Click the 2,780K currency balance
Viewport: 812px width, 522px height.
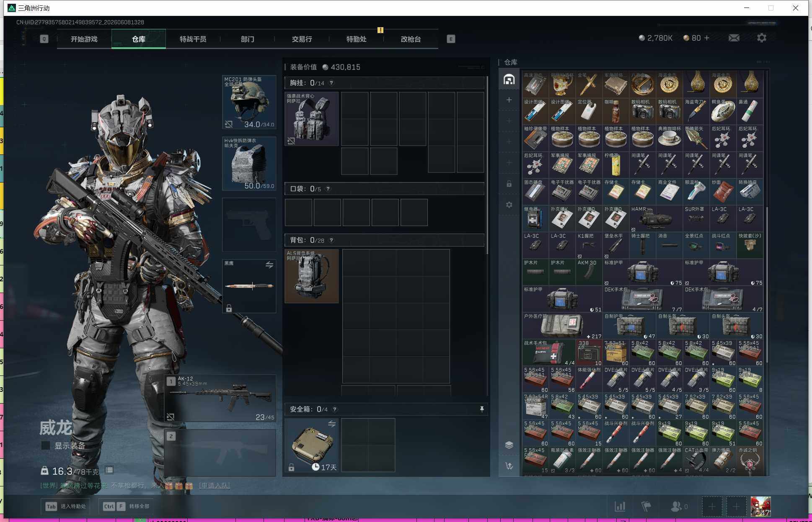pos(656,38)
